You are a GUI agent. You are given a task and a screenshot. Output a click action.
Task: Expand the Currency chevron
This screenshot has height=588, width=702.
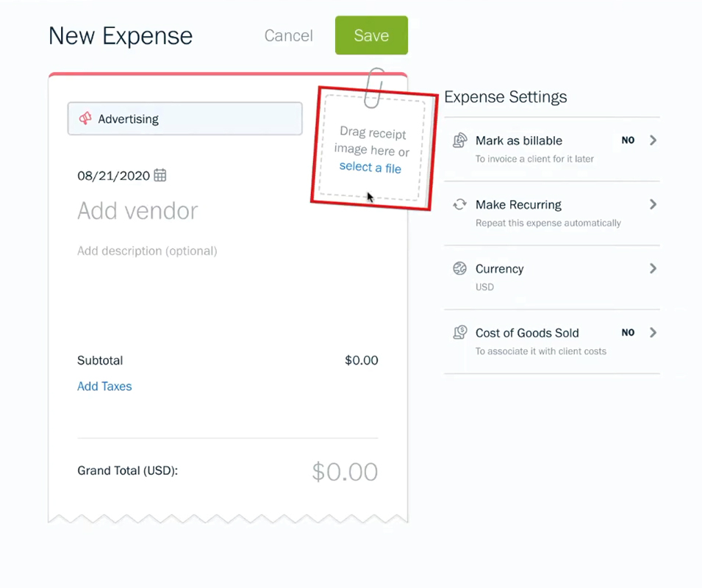tap(653, 268)
